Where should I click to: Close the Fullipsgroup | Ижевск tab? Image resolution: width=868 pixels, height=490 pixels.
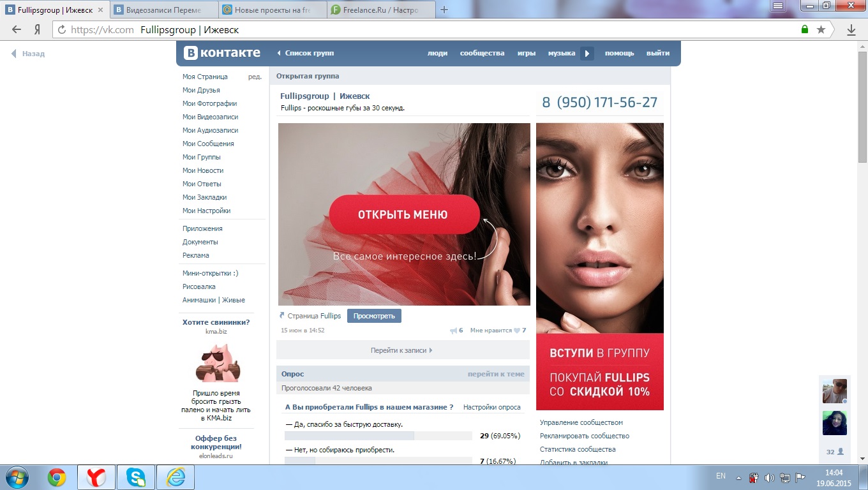(100, 10)
